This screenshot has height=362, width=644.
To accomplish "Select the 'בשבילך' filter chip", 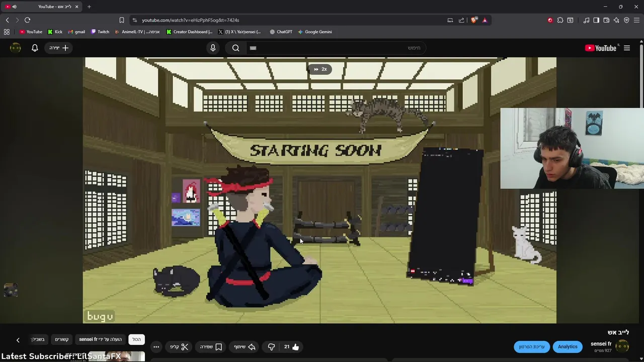I will tap(39, 339).
